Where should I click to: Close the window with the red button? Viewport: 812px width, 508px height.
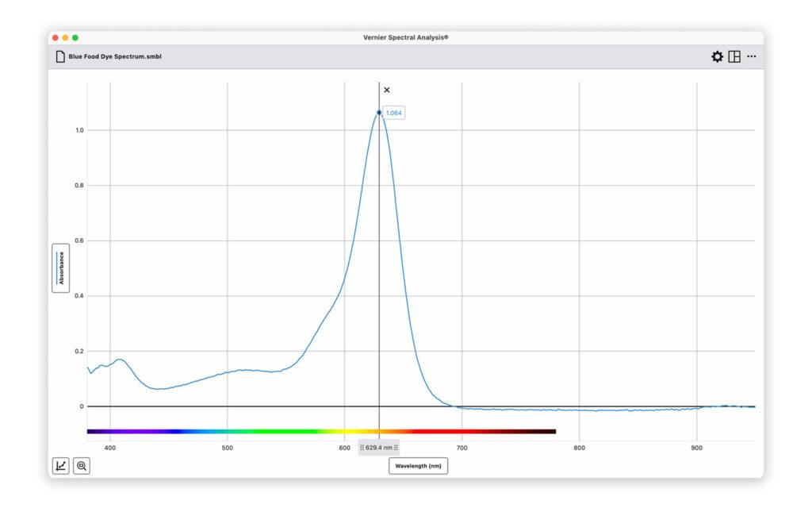(56, 37)
